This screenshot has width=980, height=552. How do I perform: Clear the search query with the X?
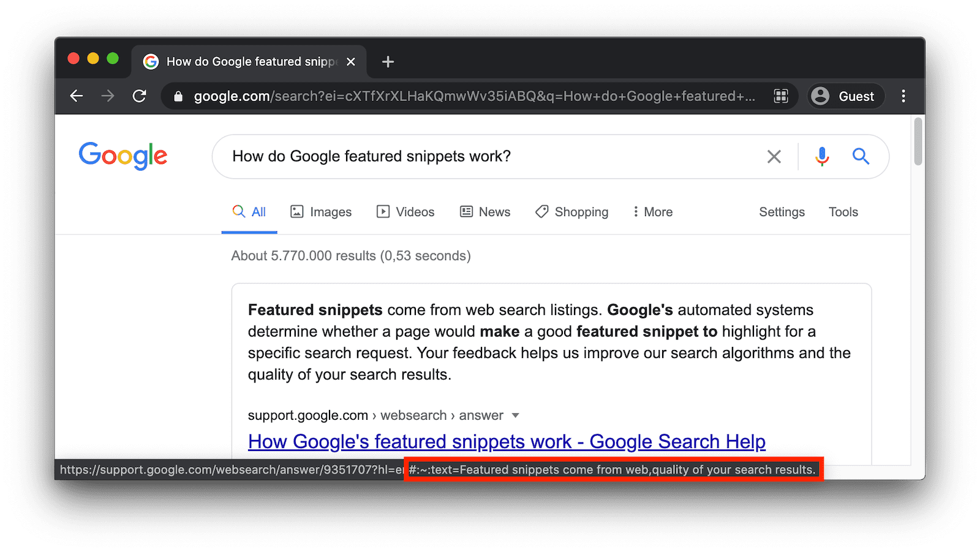click(774, 157)
